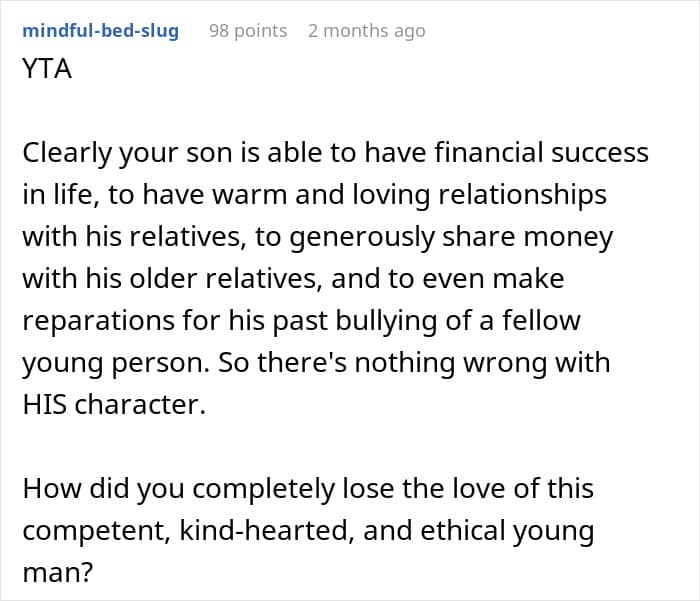Image resolution: width=700 pixels, height=601 pixels.
Task: Open the mindful-bed-slug user profile link
Action: click(x=100, y=31)
